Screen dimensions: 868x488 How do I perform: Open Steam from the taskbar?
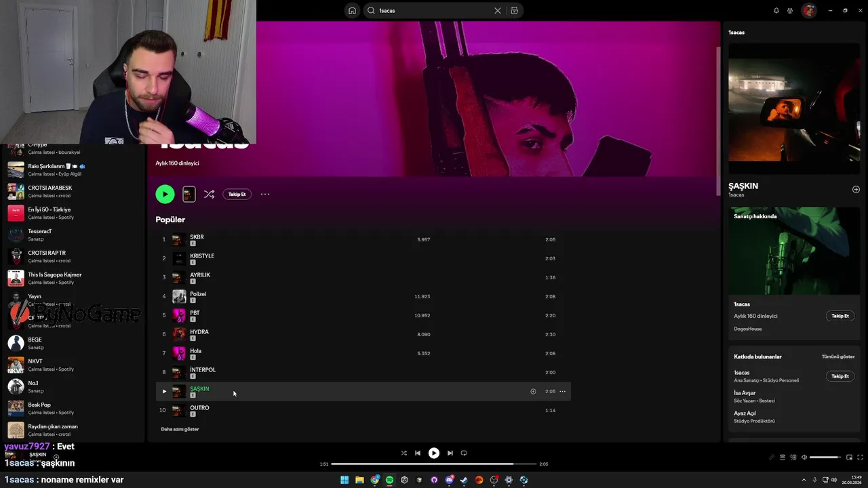(x=464, y=480)
